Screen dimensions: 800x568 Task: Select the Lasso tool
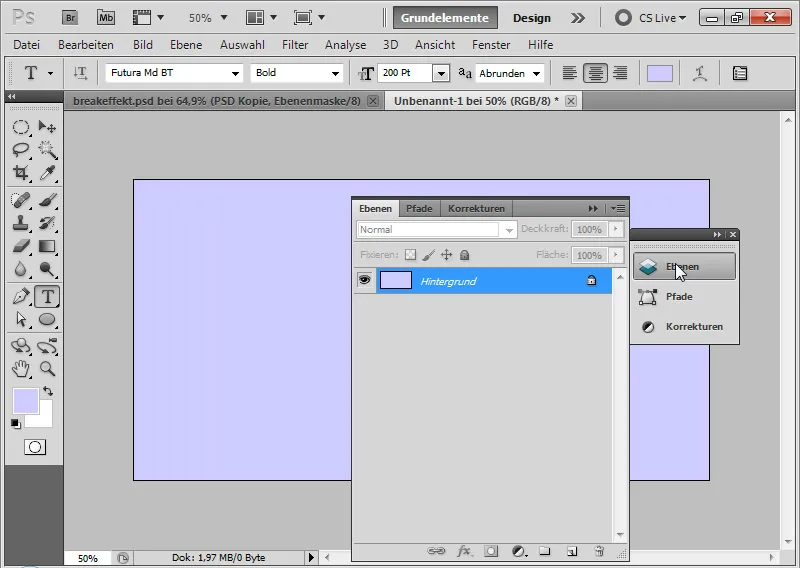coord(21,150)
